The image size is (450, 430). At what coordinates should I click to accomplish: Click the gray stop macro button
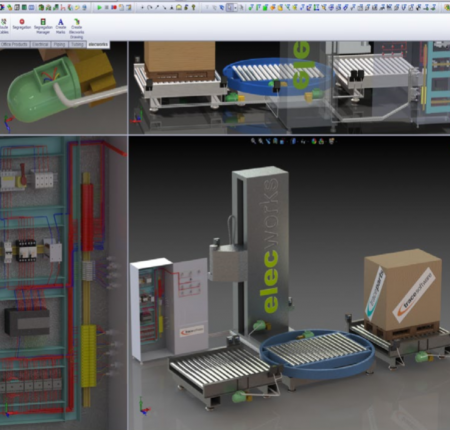[107, 7]
